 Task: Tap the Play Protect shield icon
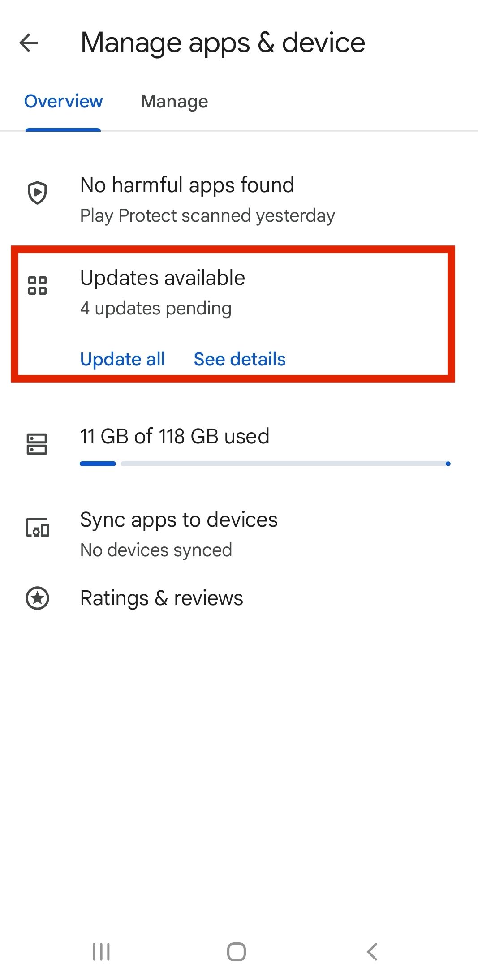click(x=38, y=193)
